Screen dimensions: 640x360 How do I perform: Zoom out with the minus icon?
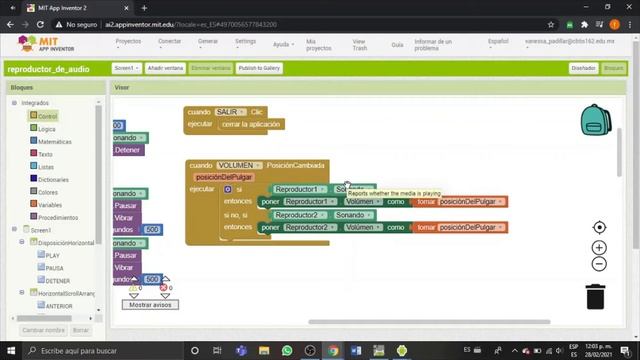(599, 264)
